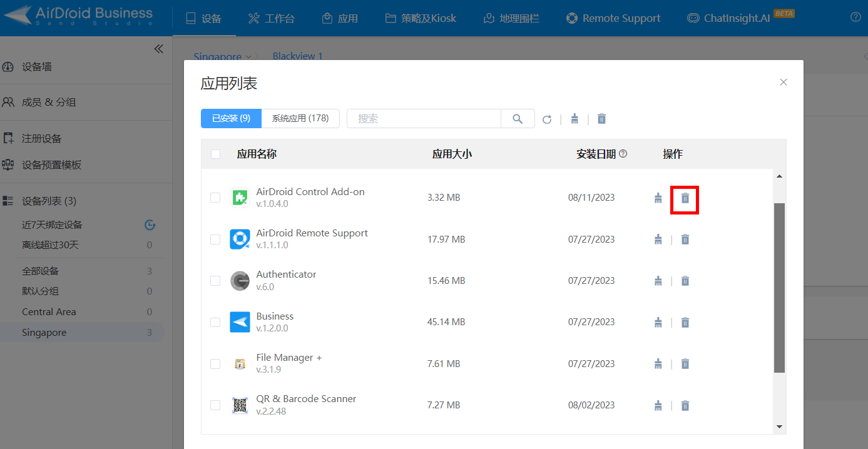Clear data for QR & Barcode Scanner
Screen dimensions: 868x449
(658, 405)
